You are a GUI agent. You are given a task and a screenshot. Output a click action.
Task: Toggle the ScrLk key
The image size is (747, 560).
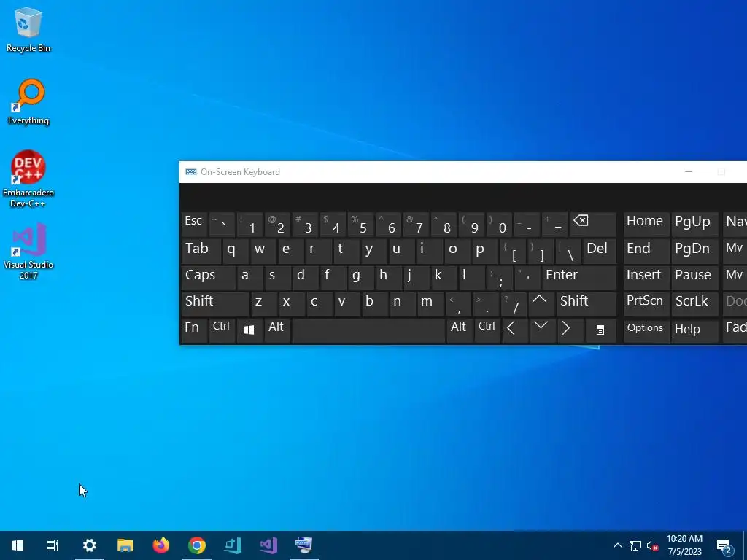[694, 303]
